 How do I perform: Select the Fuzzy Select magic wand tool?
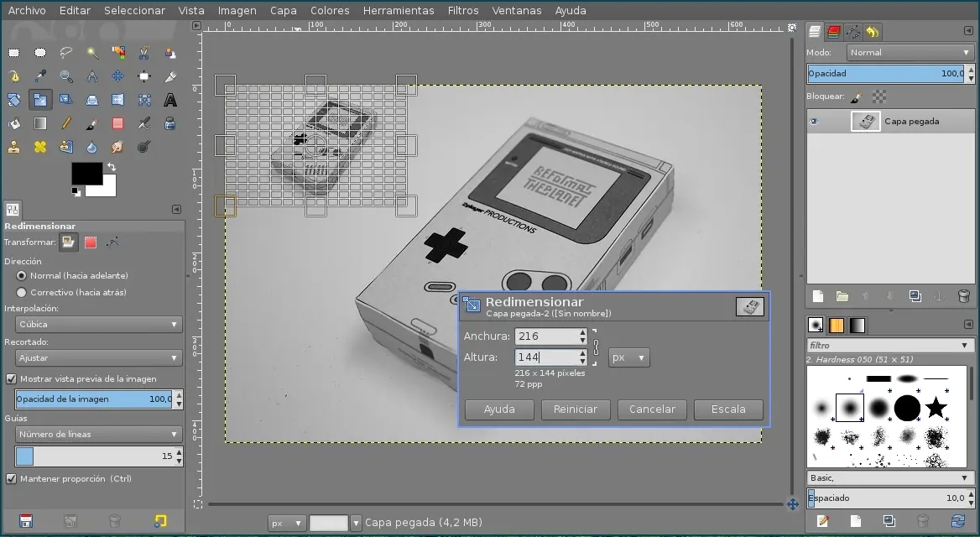92,52
